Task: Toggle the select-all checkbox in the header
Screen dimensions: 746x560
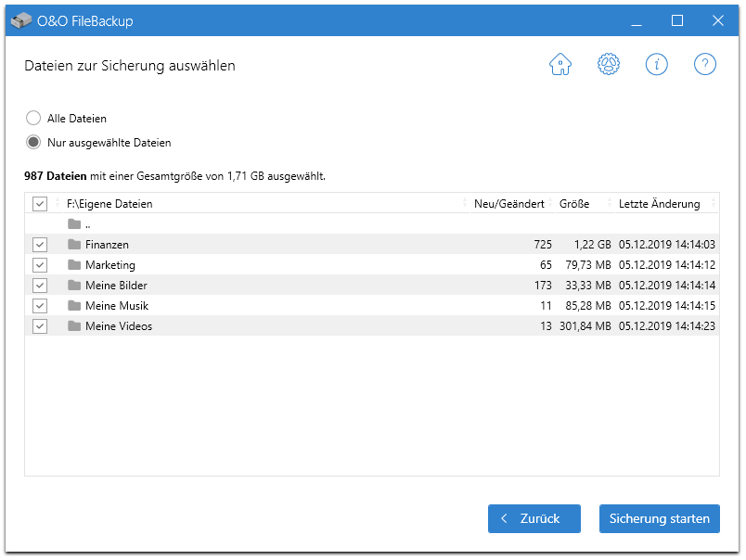Action: [x=40, y=204]
